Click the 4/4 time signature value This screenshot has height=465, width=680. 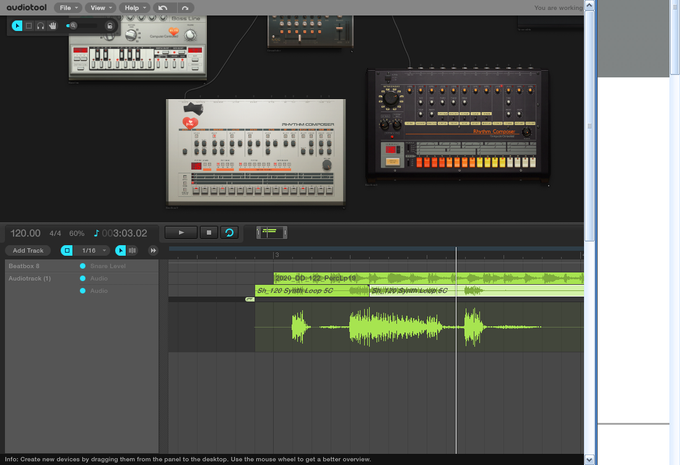tap(55, 233)
